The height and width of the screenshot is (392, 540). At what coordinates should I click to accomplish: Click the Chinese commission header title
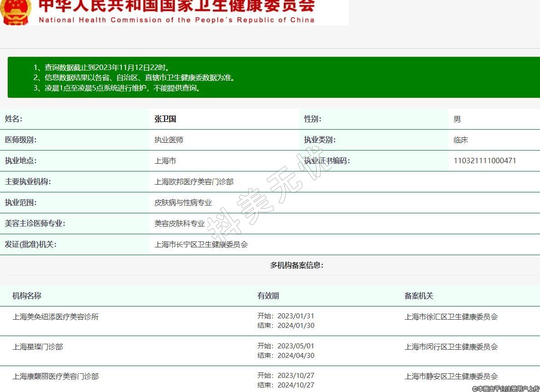coord(176,5)
